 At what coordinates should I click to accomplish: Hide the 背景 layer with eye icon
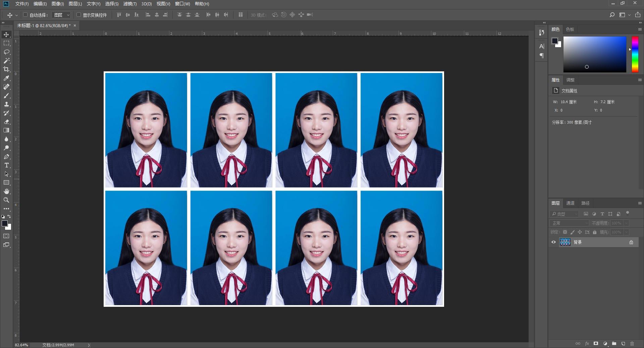(553, 242)
